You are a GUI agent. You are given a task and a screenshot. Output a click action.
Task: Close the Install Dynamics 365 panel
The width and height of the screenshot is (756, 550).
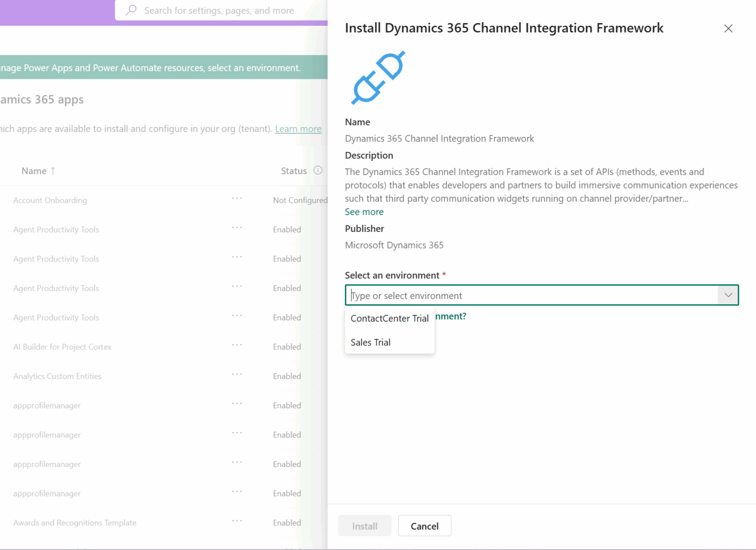(728, 29)
